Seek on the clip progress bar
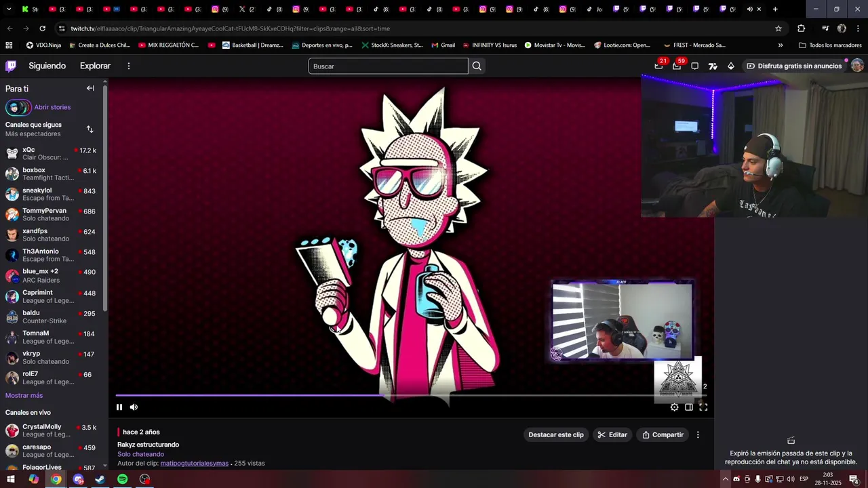 [412, 395]
